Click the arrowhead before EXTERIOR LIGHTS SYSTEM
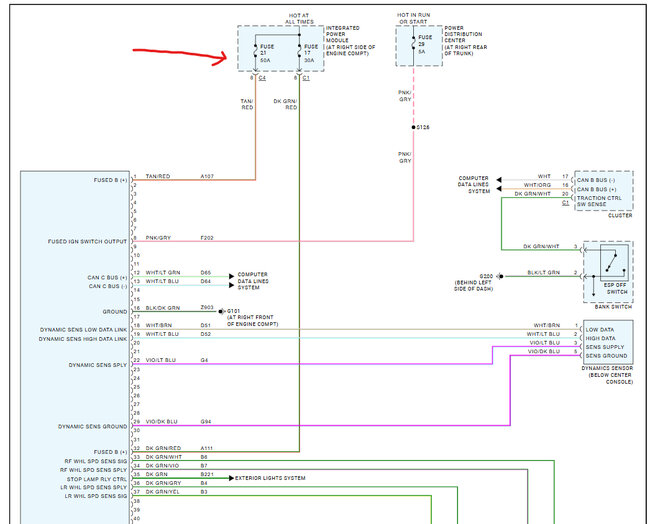 (x=231, y=478)
